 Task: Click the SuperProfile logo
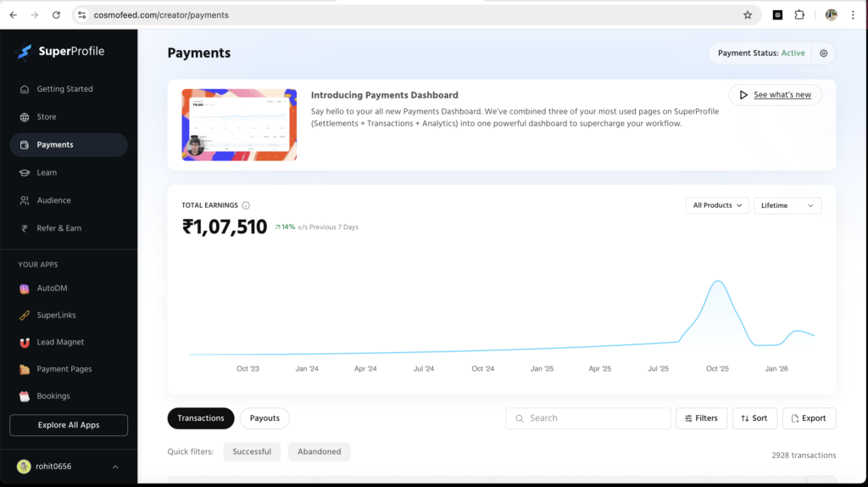tap(60, 52)
